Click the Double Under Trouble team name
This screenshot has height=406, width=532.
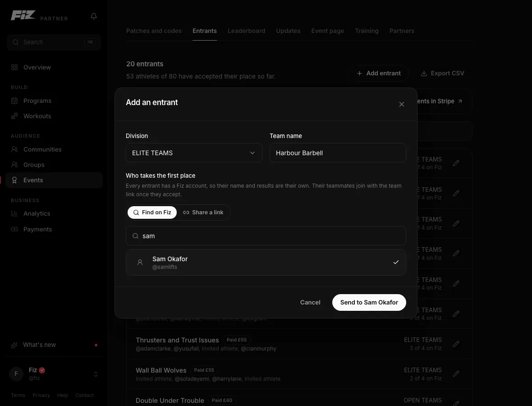click(170, 401)
